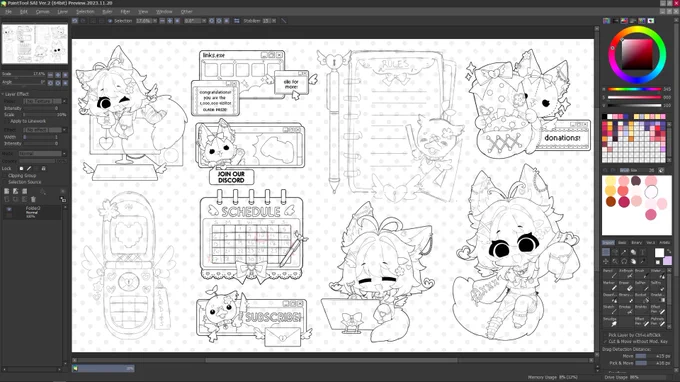The height and width of the screenshot is (382, 680).
Task: Open the Window menu
Action: (164, 12)
